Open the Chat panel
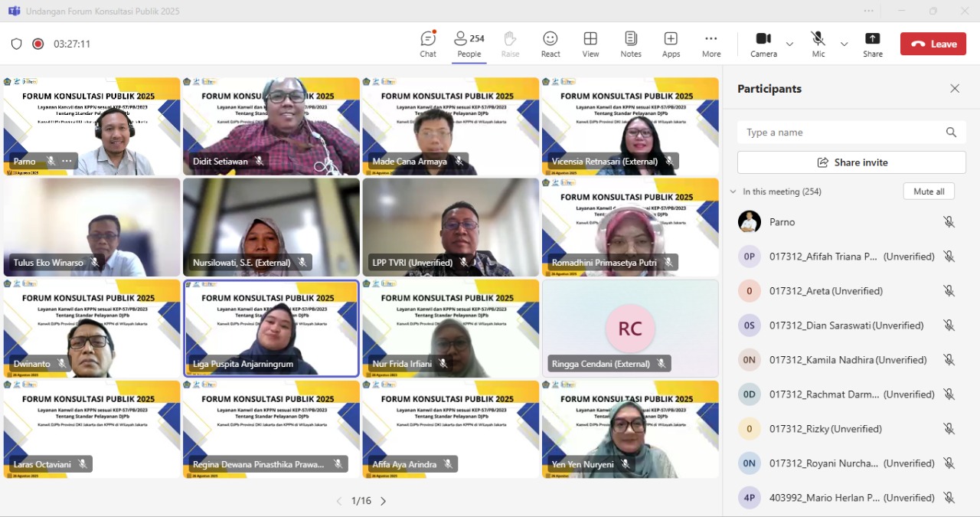The width and height of the screenshot is (980, 517). (428, 44)
